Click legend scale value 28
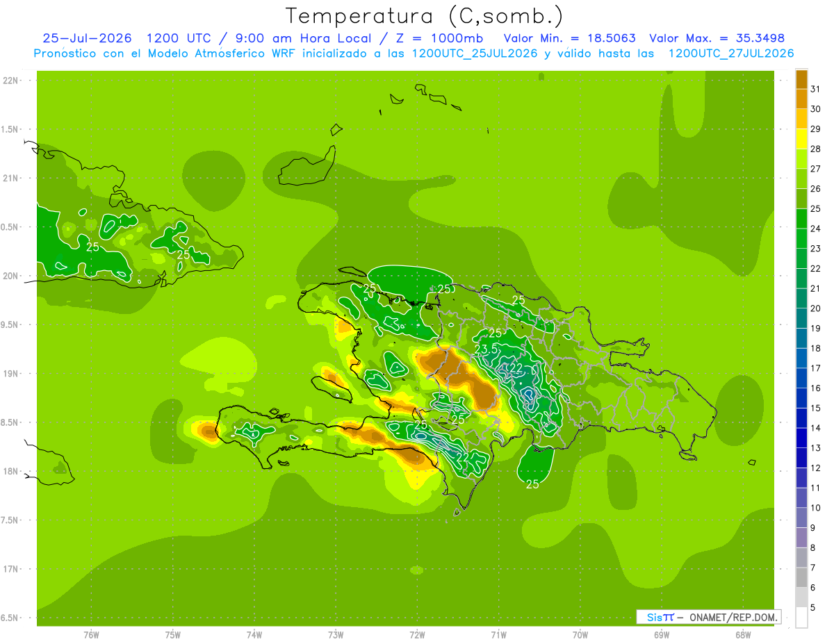This screenshot has width=834, height=644. click(816, 149)
